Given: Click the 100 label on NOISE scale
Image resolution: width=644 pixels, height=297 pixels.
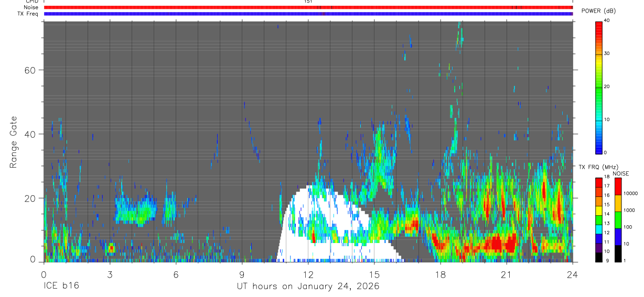Looking at the screenshot, I should 627,227.
